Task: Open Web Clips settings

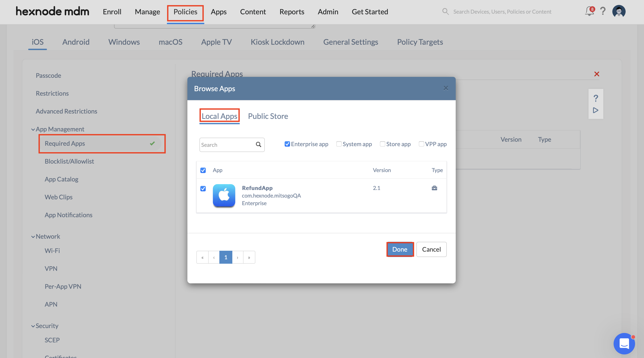Action: coord(59,197)
